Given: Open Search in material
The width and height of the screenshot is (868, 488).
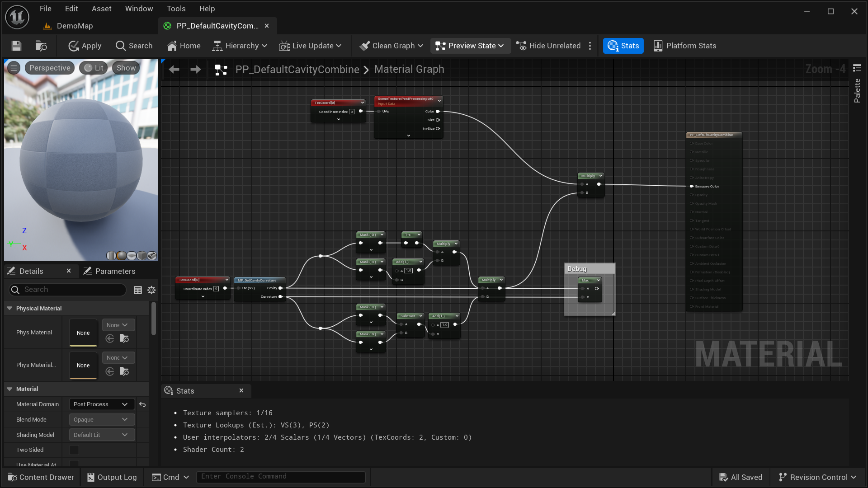Looking at the screenshot, I should (134, 46).
